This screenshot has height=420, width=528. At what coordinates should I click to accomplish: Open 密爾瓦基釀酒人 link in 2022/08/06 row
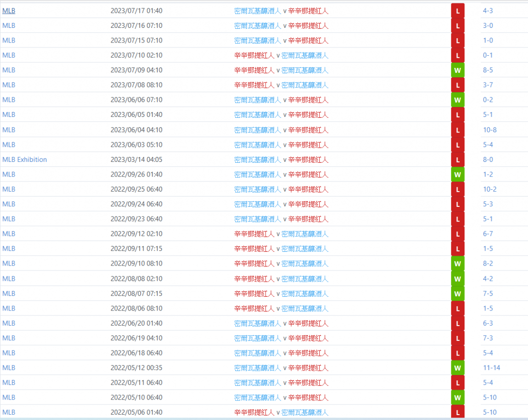(305, 309)
